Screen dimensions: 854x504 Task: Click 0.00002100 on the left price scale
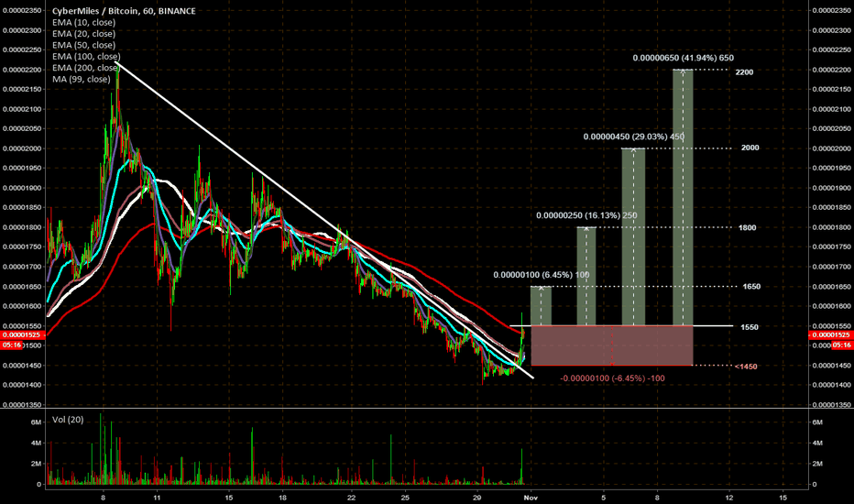coord(22,109)
